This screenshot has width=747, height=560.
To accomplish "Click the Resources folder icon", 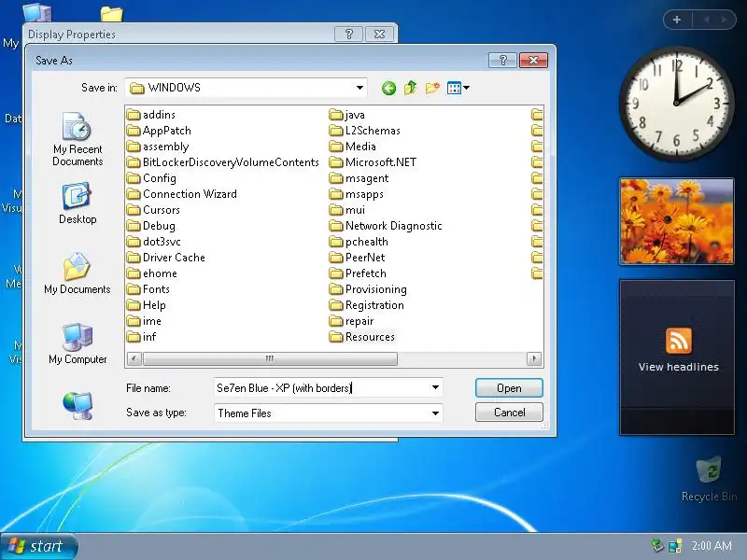I will (336, 337).
